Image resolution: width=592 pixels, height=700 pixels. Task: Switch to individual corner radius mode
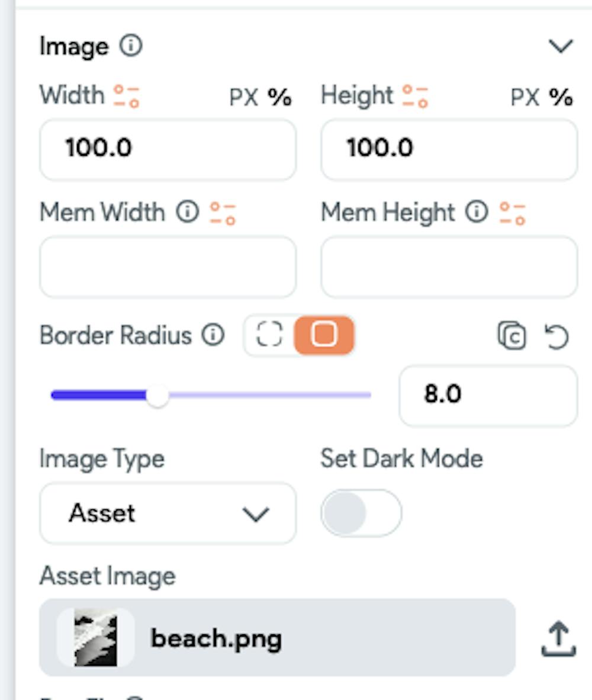pyautogui.click(x=269, y=335)
